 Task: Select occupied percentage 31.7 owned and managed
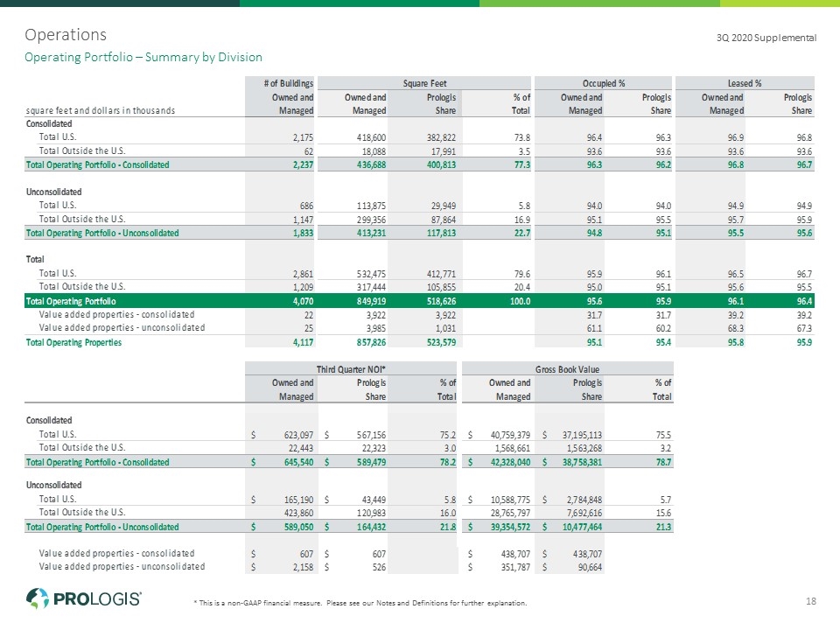[594, 316]
